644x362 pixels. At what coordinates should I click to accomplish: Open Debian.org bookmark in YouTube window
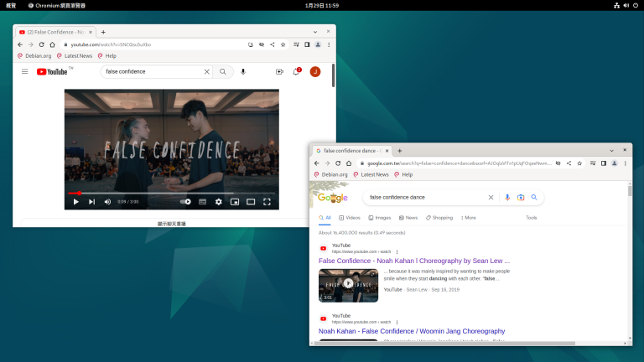tap(34, 56)
